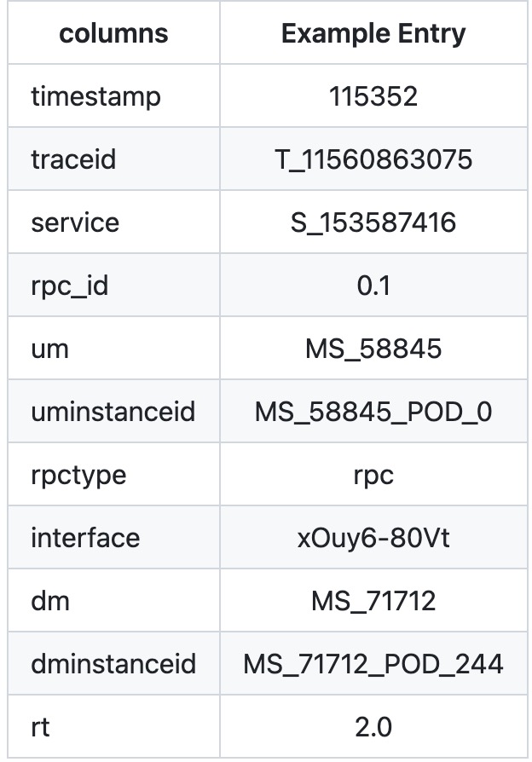Click the MS_71712_POD_244 value
This screenshot has width=532, height=762.
click(373, 664)
